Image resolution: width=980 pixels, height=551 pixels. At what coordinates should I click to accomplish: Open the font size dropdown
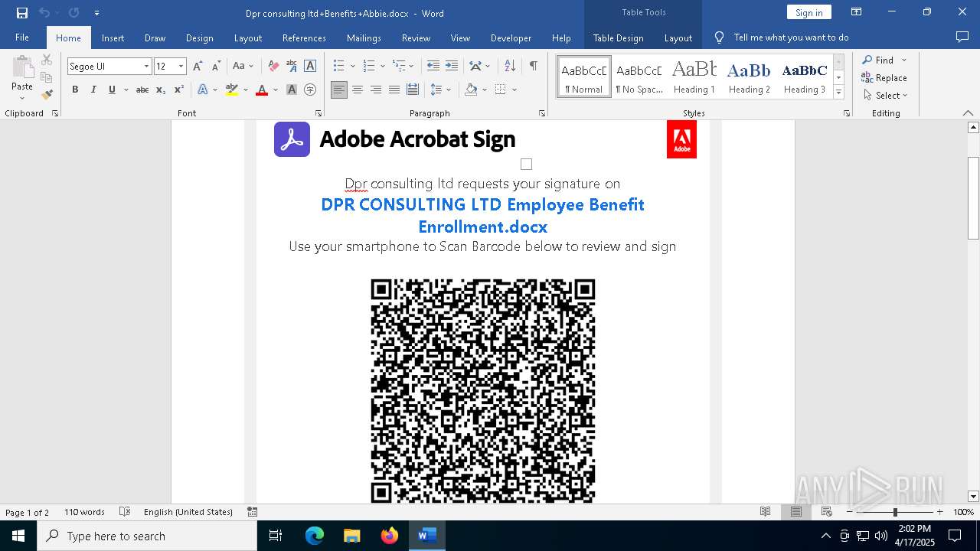point(181,67)
